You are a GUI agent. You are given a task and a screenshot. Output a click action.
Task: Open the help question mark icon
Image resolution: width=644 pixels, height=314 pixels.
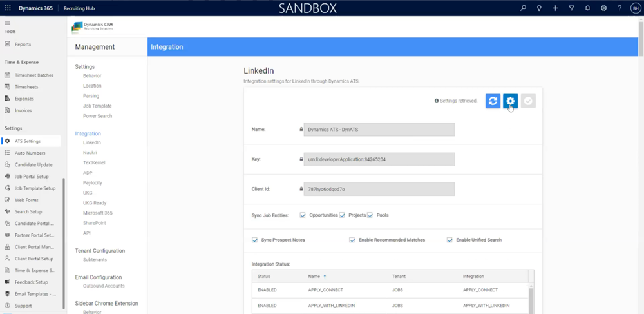pos(620,8)
